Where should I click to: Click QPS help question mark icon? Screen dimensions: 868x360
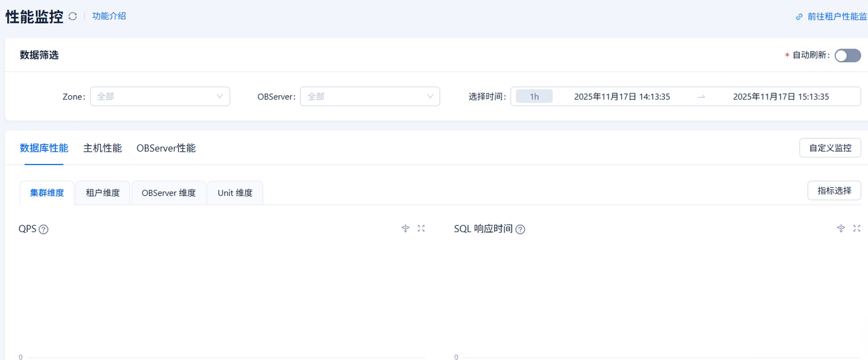coord(43,229)
